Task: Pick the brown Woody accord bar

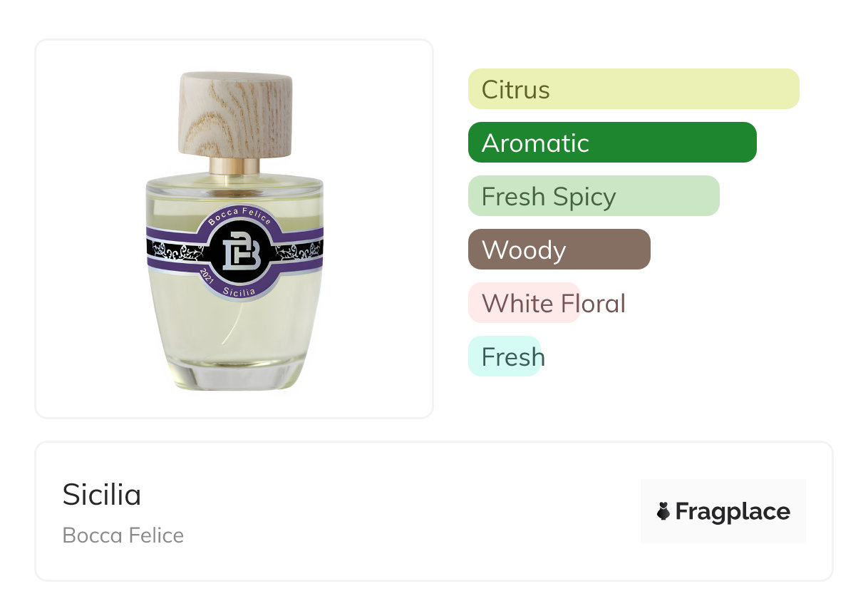Action: pyautogui.click(x=559, y=250)
